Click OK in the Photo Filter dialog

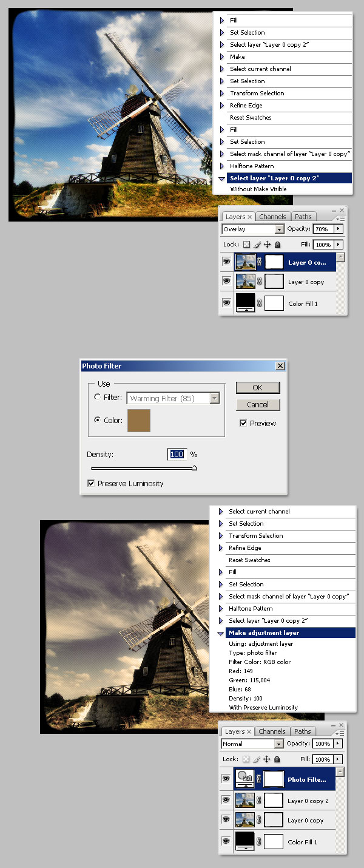pyautogui.click(x=258, y=387)
